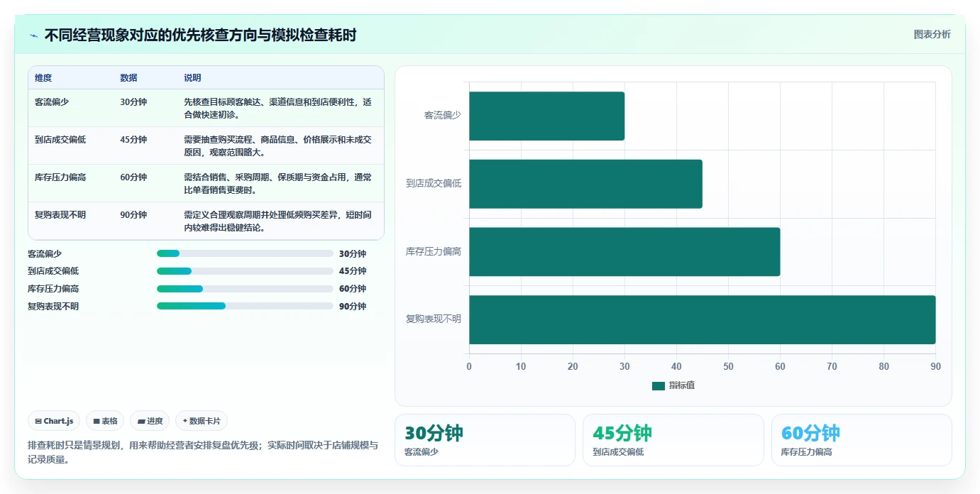Click the 到店成交偏低 bar in the chart

pos(585,184)
